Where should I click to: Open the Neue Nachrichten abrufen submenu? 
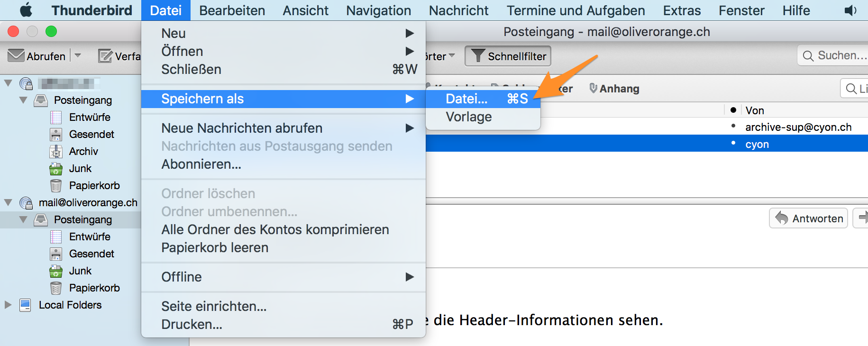point(283,128)
